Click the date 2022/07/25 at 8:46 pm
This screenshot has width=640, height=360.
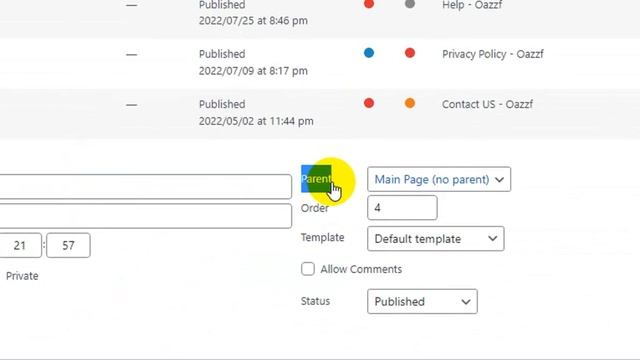(253, 20)
